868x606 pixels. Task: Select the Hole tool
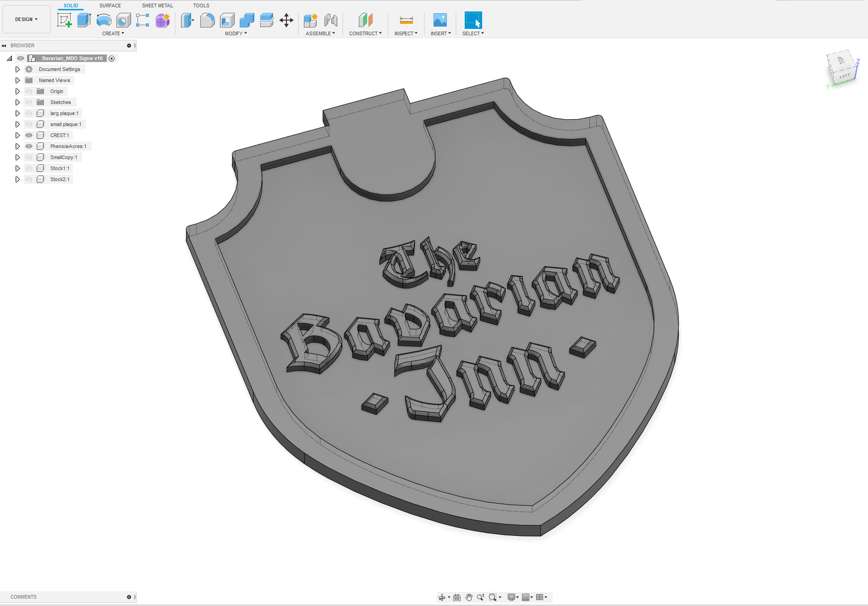click(x=123, y=20)
